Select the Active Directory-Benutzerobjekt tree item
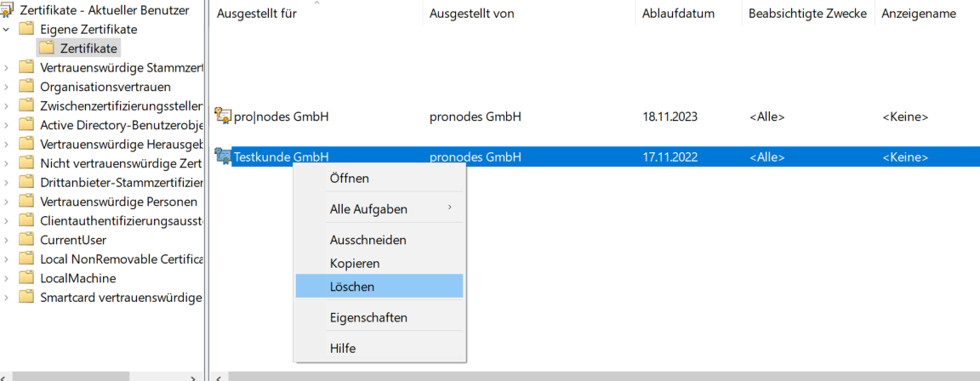Viewport: 980px width, 381px height. click(121, 125)
